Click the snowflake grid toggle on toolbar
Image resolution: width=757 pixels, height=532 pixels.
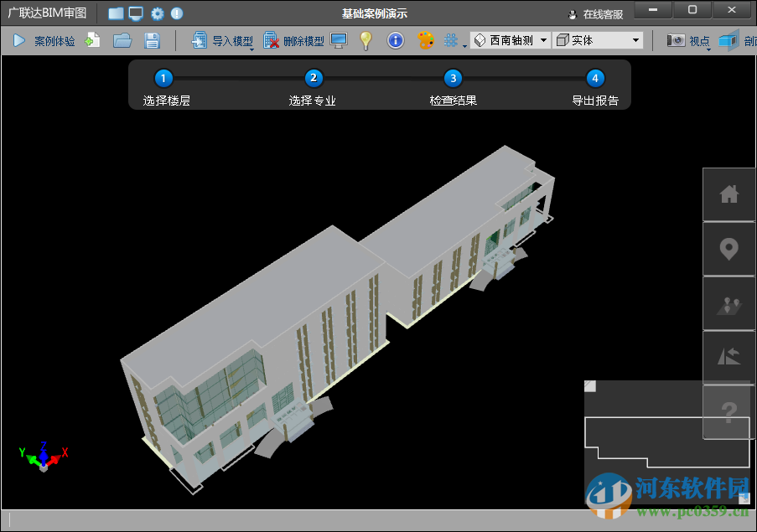[x=449, y=39]
